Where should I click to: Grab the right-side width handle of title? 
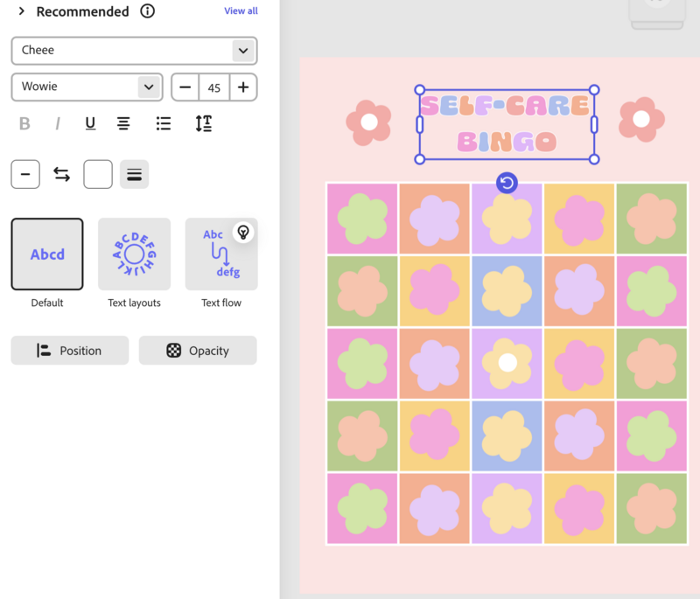[594, 124]
